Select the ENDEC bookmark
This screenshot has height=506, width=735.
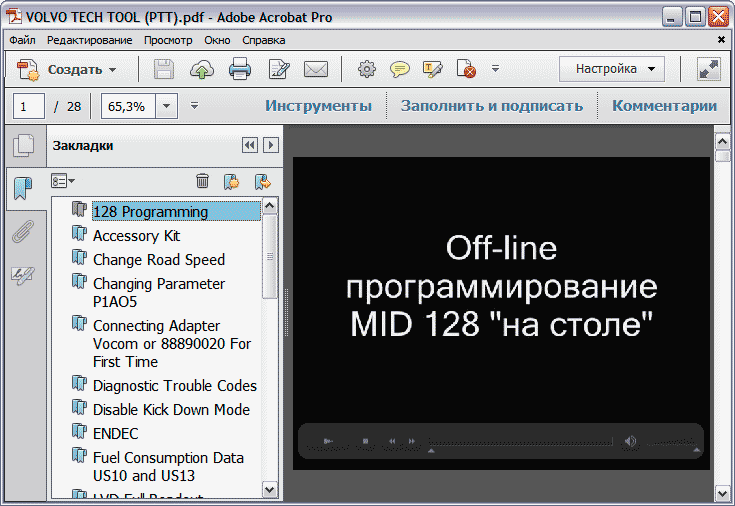[x=115, y=433]
